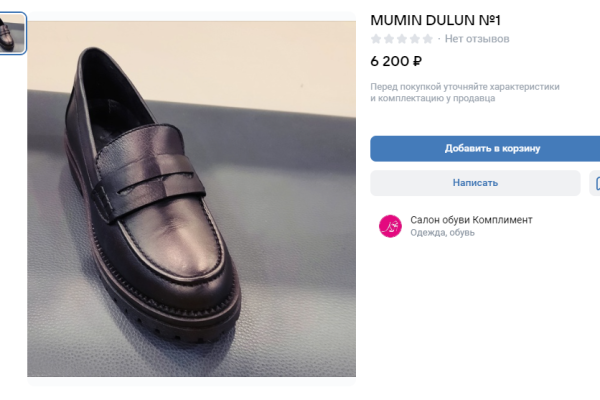Click the pink shop avatar icon
Viewport: 600px width, 400px height.
click(390, 226)
